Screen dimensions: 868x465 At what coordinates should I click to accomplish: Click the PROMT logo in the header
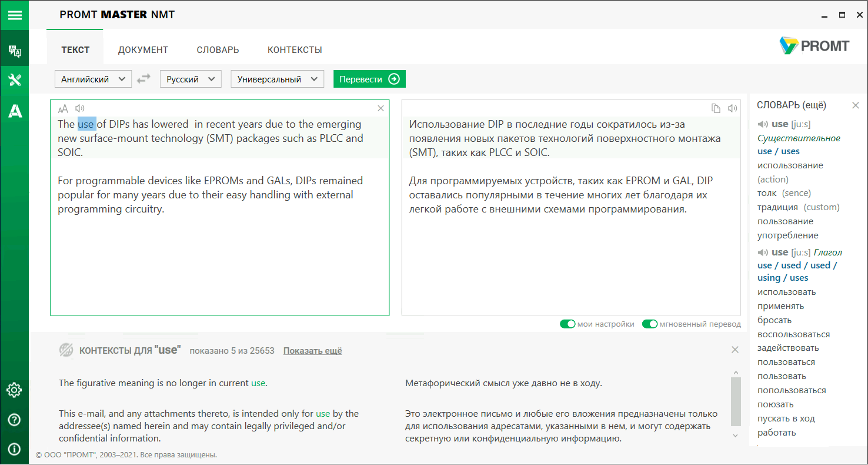point(814,45)
